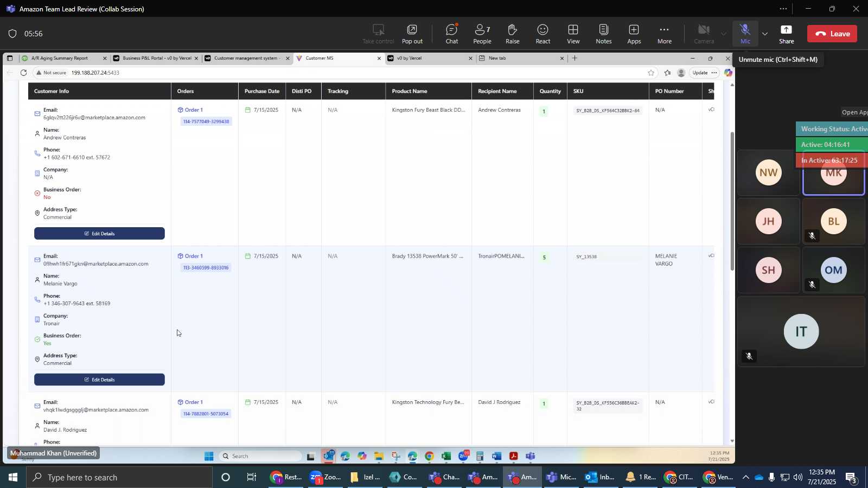Edit details for Melanie Vargo

click(99, 380)
